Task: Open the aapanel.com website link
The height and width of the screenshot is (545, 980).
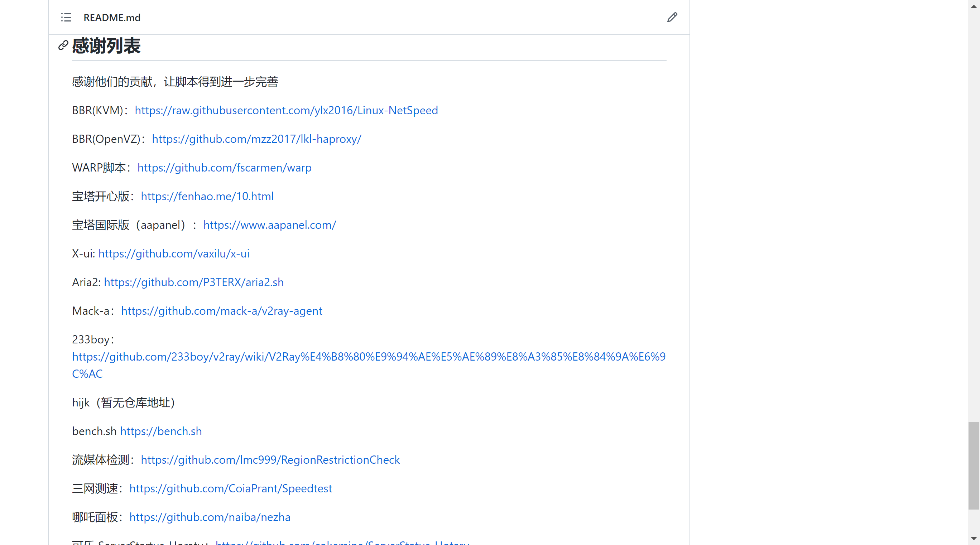Action: pos(269,225)
